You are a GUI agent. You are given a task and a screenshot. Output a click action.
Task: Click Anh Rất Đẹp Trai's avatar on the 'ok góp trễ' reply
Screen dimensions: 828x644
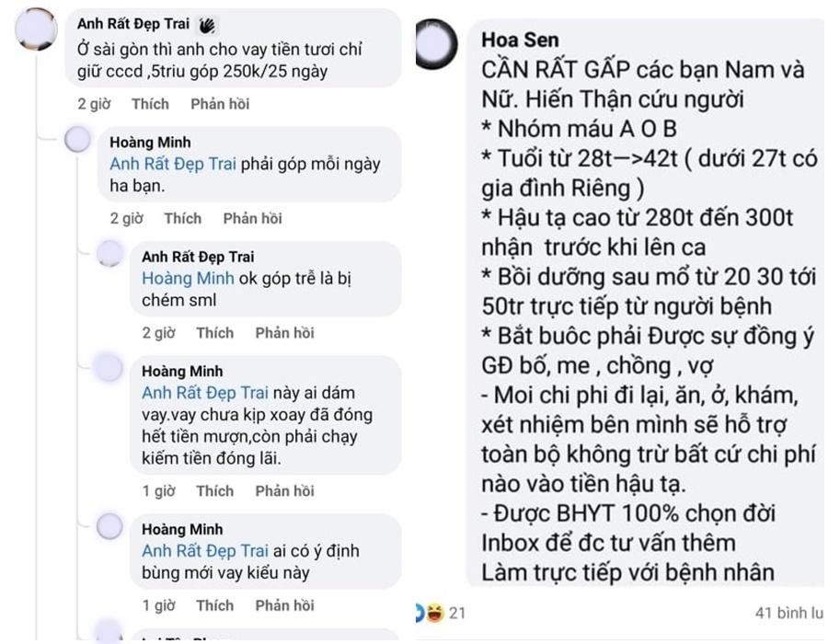click(x=109, y=253)
